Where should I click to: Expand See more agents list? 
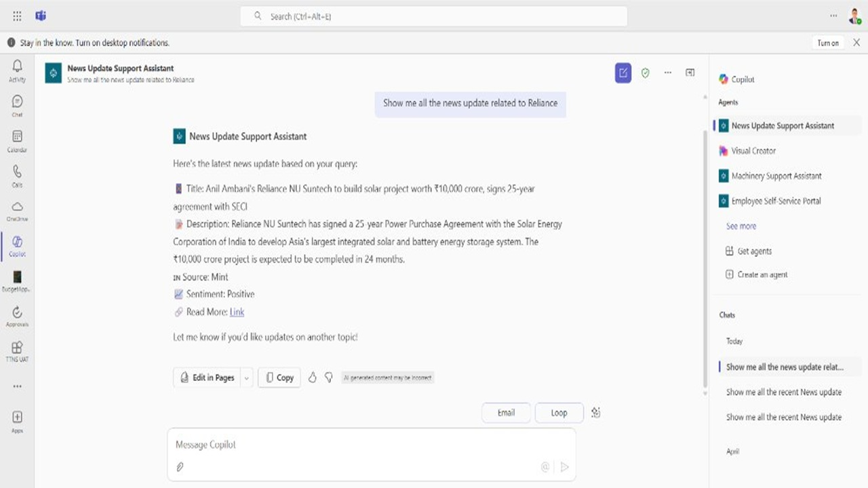[x=741, y=226]
